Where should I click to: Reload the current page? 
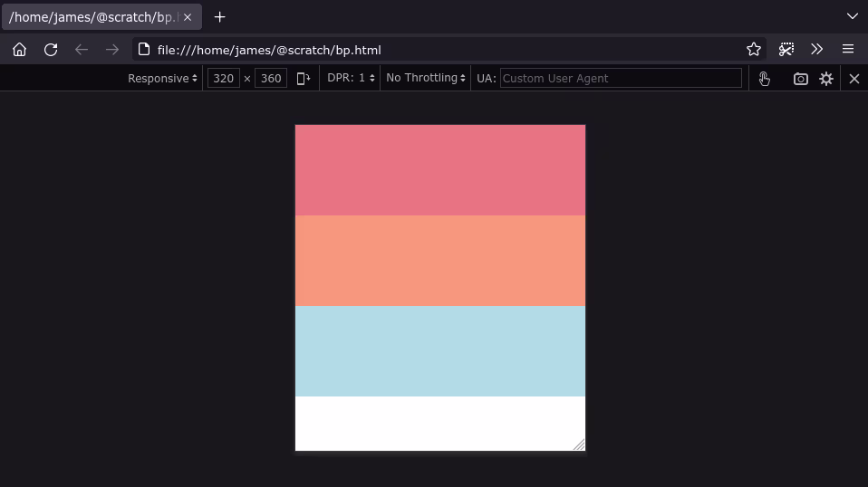51,50
